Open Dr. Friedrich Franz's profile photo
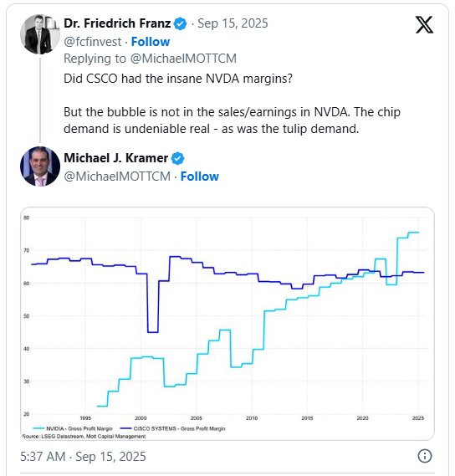The image size is (455, 476). [x=40, y=34]
